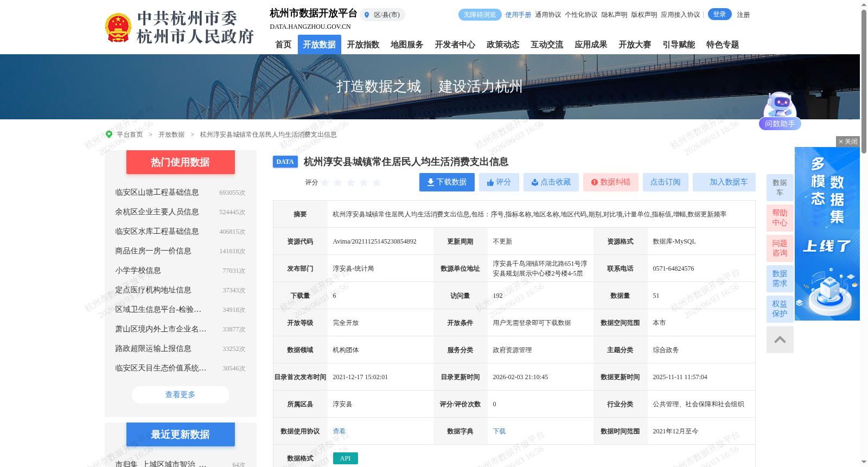
Task: Click the second rating star
Action: (x=338, y=182)
